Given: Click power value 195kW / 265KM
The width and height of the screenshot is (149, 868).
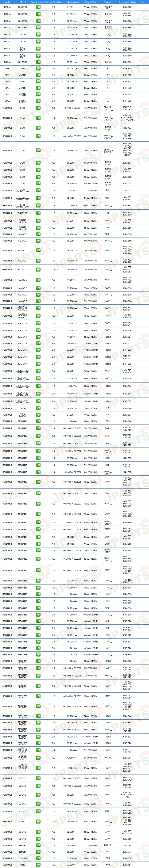Looking at the screenshot, I should [x=90, y=615].
